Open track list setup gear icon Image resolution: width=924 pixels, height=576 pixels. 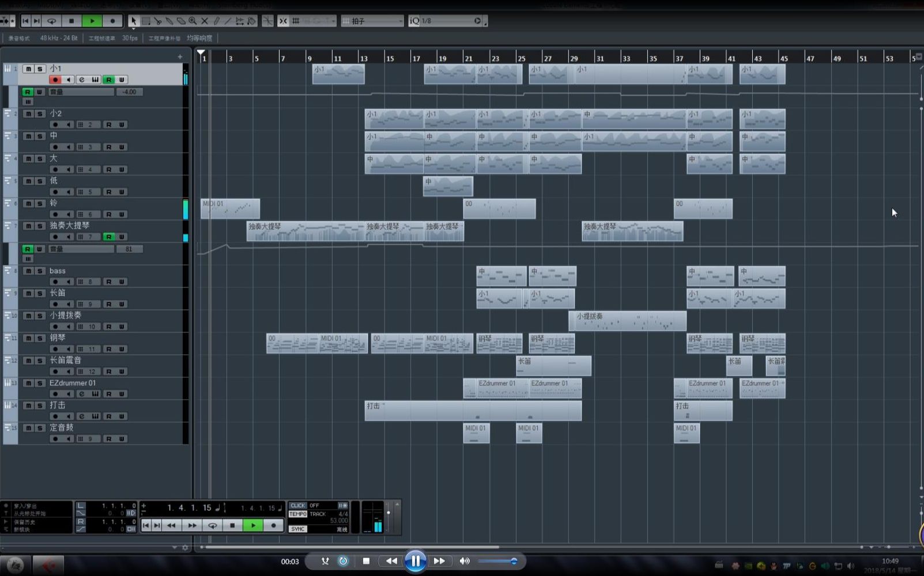tap(185, 547)
